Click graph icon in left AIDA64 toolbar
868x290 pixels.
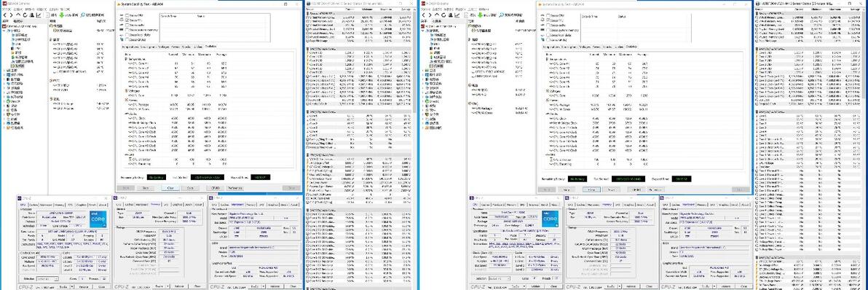(39, 15)
